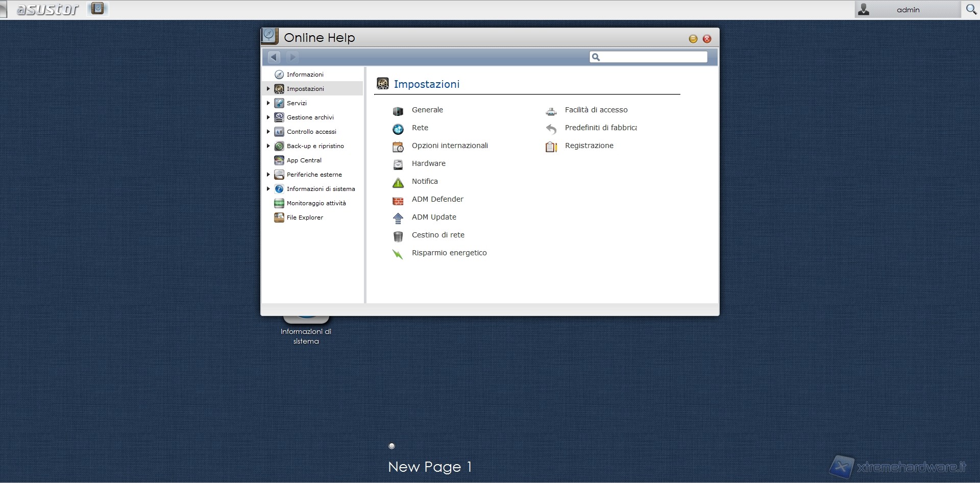The image size is (980, 483).
Task: Click the Online Help taskbar icon
Action: click(97, 9)
